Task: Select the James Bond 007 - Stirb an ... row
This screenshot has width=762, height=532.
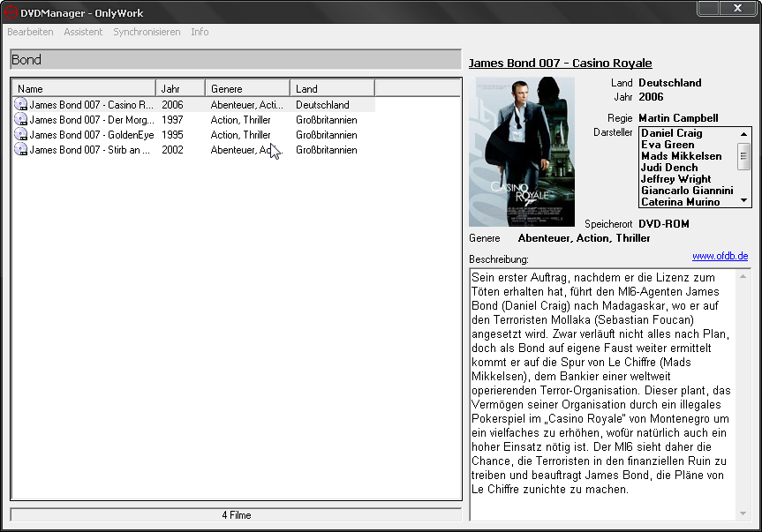Action: point(193,149)
